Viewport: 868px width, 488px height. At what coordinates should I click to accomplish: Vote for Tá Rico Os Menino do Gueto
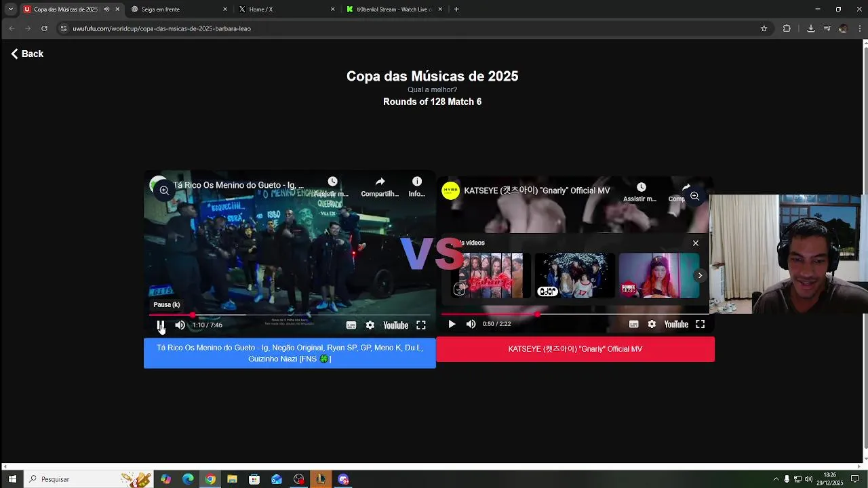tap(290, 353)
